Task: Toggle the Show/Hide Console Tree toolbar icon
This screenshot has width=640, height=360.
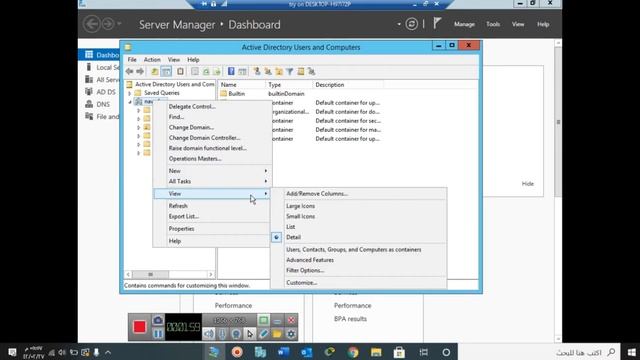Action: click(166, 72)
